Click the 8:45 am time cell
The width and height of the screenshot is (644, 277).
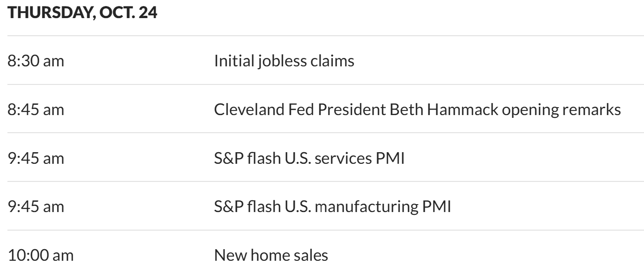[x=36, y=110]
